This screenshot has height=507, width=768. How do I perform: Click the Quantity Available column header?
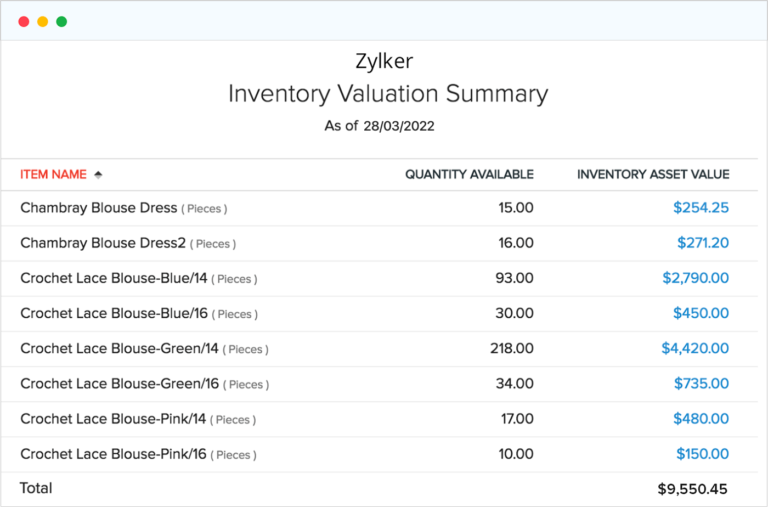(469, 174)
